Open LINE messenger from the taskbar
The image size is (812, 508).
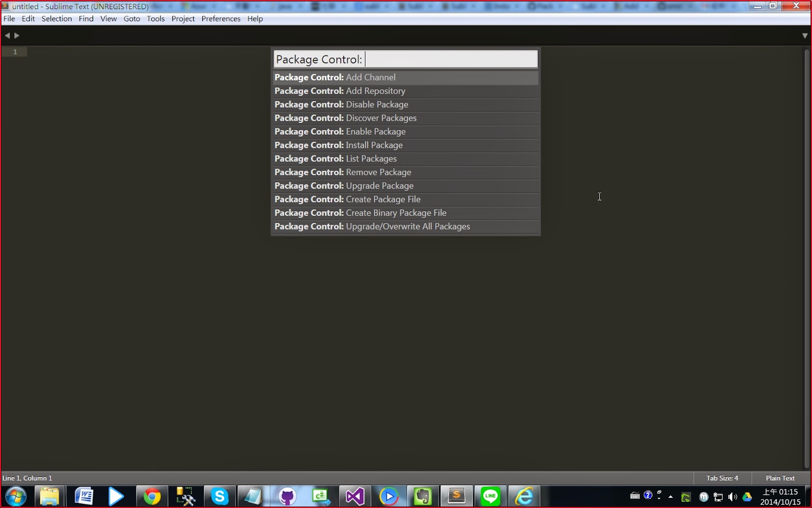coord(490,496)
